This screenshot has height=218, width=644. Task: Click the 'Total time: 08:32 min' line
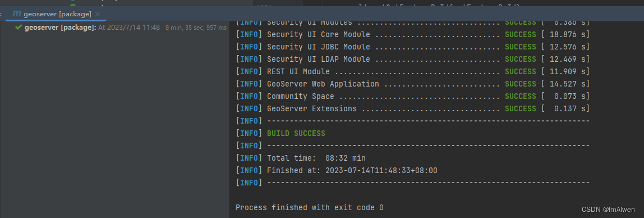tap(301, 158)
